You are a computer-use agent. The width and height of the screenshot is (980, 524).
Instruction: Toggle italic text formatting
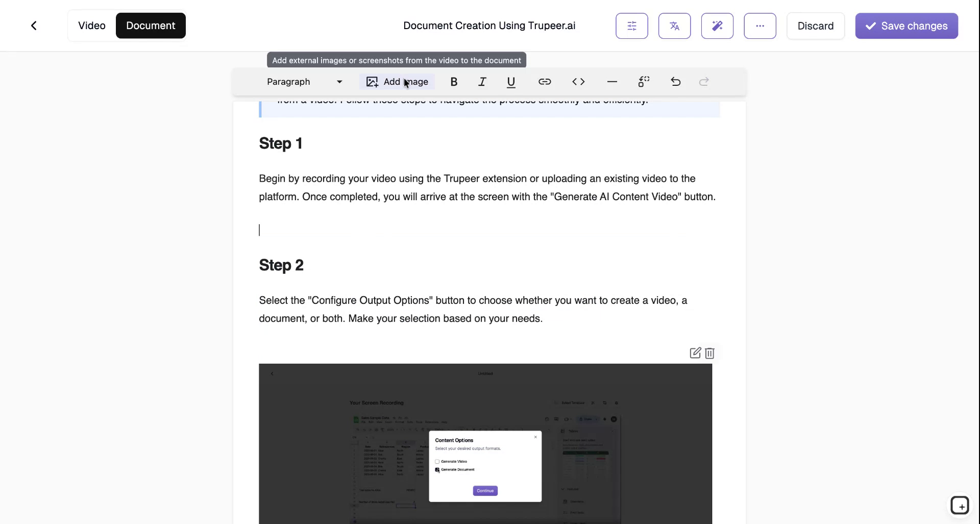[x=482, y=82]
